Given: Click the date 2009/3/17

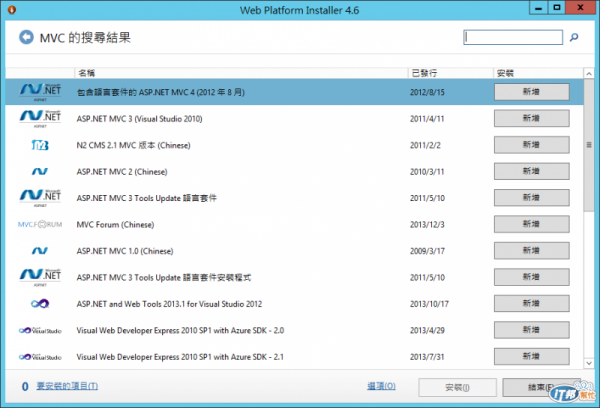Looking at the screenshot, I should click(x=427, y=251).
